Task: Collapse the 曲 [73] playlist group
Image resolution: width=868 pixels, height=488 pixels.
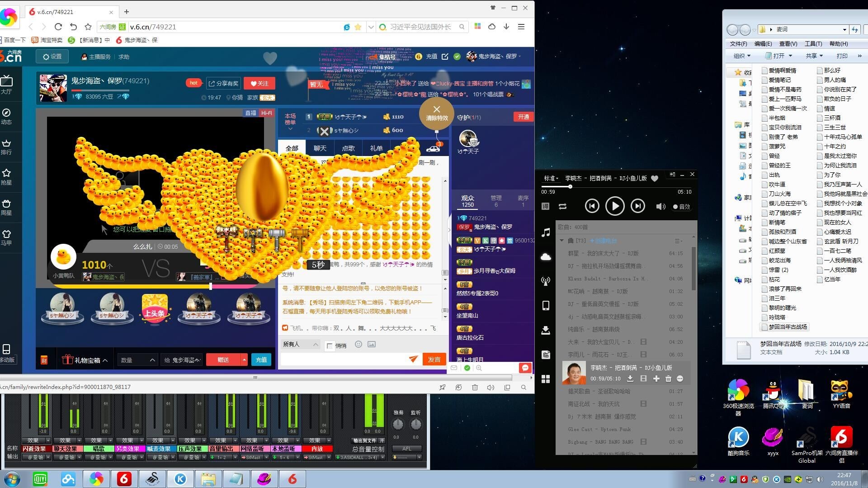Action: point(562,241)
